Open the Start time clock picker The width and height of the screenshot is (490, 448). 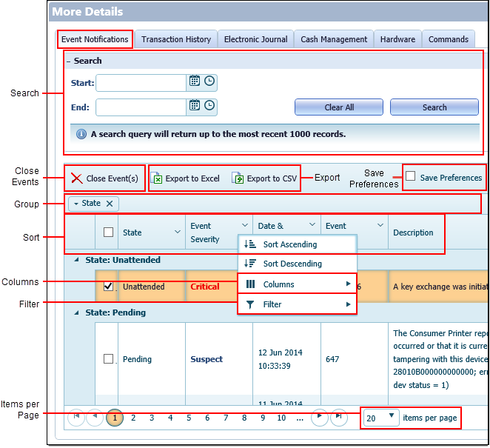[x=209, y=81]
